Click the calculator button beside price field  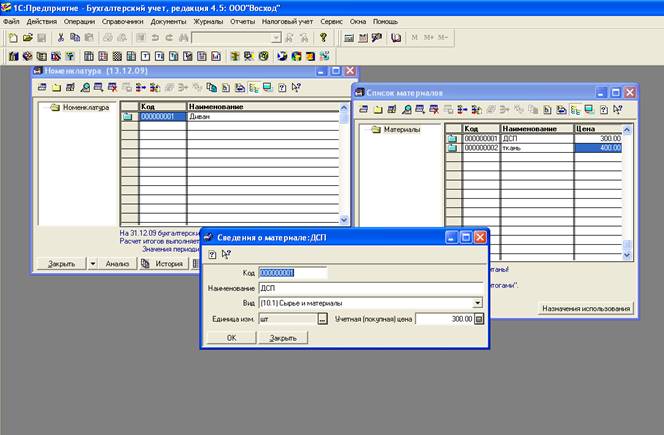[479, 319]
